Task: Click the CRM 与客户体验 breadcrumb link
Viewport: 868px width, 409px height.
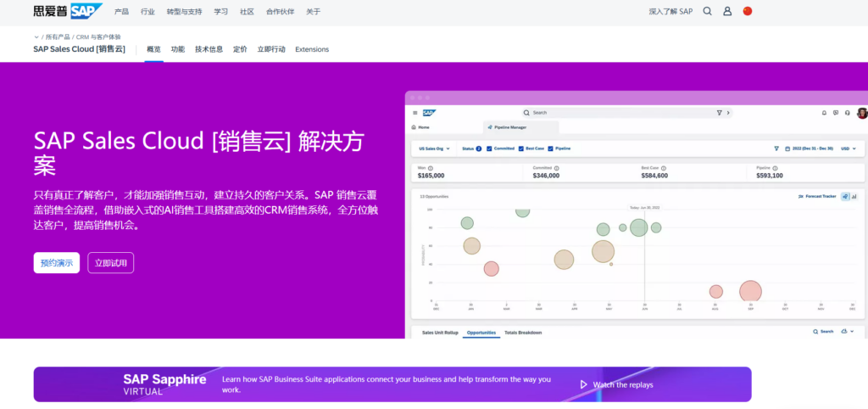Action: tap(98, 37)
